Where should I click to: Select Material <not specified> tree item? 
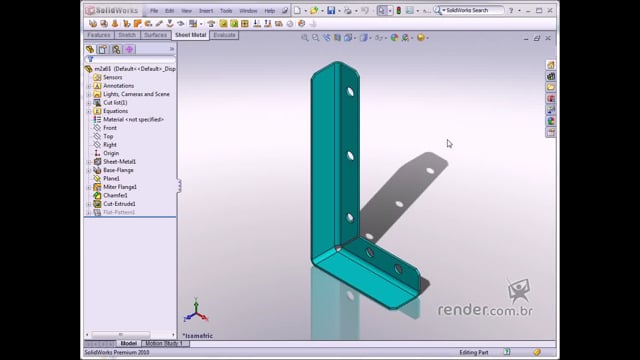[133, 120]
